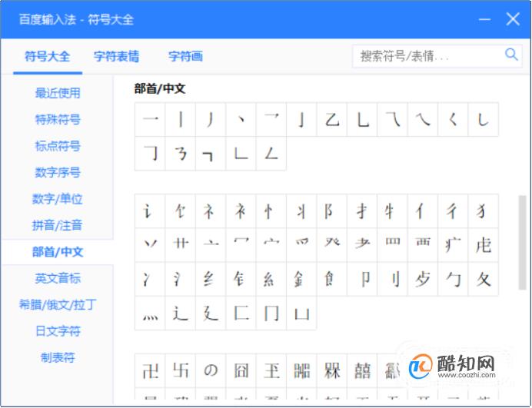This screenshot has width=532, height=408.
Task: Switch to the 字符表情 tab
Action: pyautogui.click(x=116, y=56)
